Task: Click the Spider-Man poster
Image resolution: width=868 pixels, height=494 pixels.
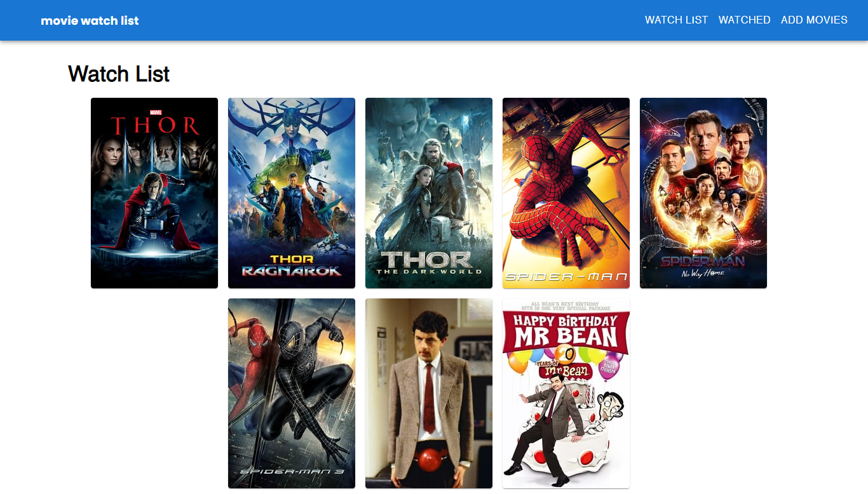Action: tap(566, 192)
